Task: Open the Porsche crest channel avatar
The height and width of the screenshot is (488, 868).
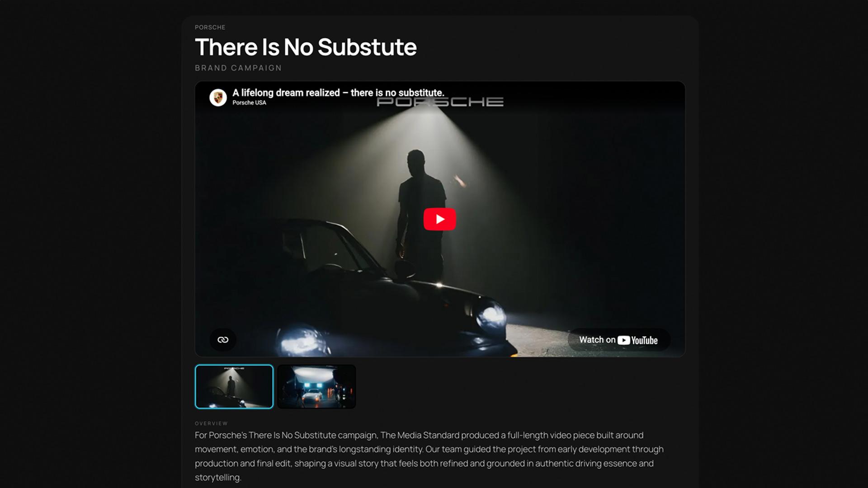Action: tap(218, 97)
